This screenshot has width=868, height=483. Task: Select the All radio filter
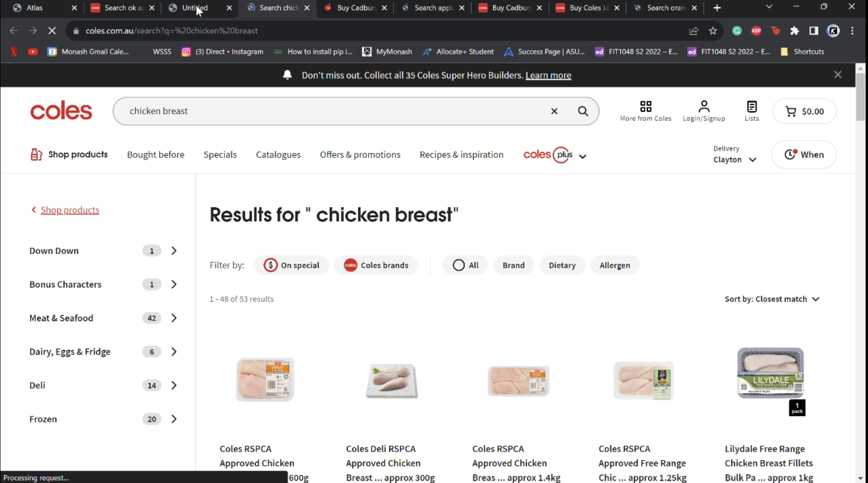[465, 265]
